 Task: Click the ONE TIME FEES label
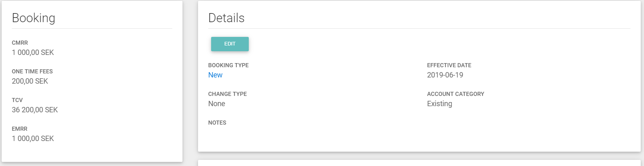point(32,71)
